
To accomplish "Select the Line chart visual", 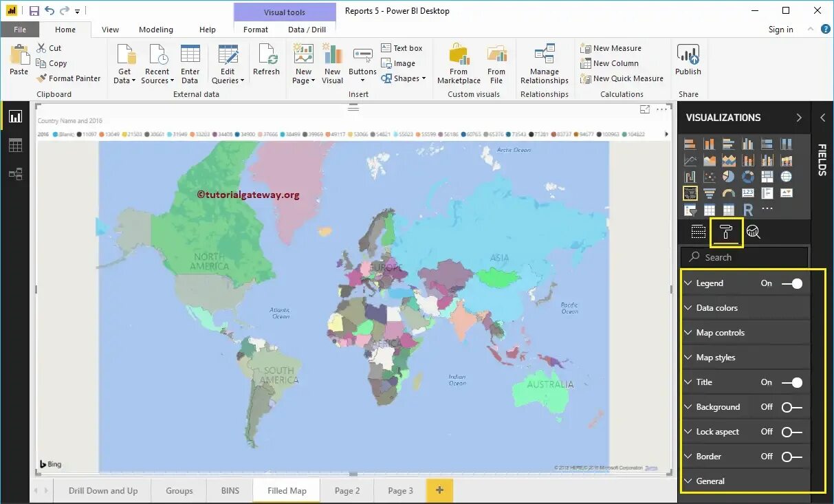I will [690, 160].
